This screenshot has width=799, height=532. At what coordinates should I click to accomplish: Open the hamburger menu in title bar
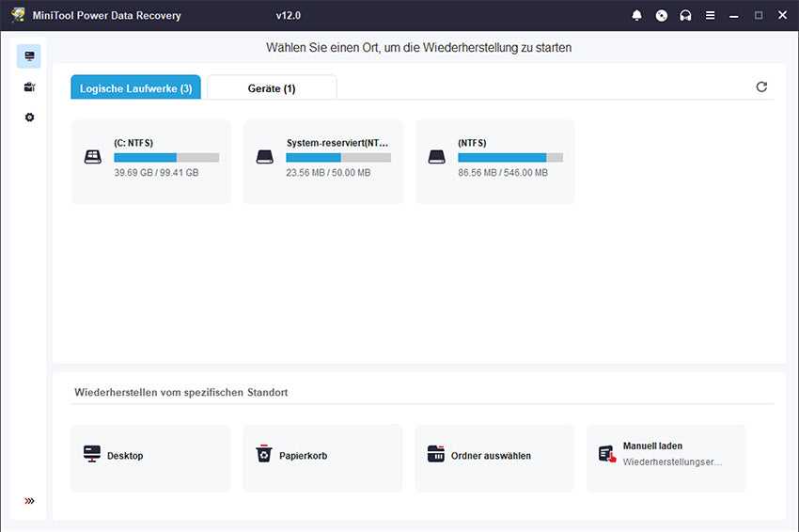711,16
